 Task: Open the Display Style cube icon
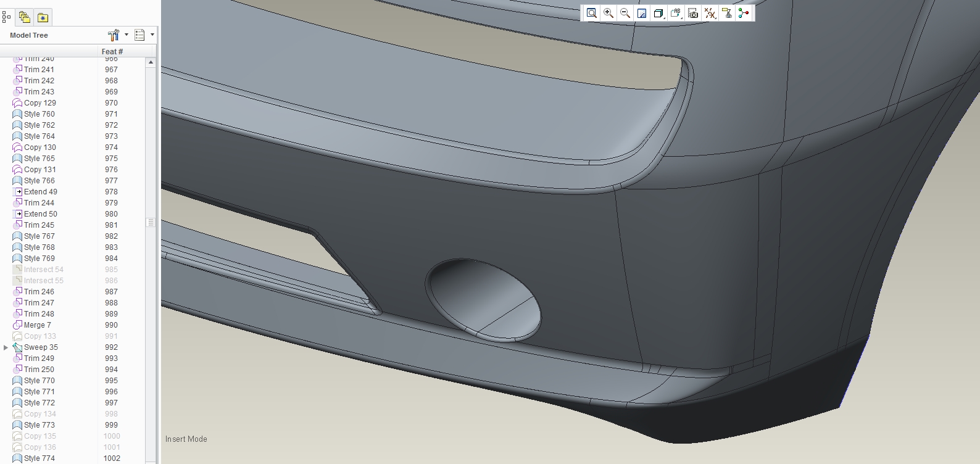click(x=658, y=13)
